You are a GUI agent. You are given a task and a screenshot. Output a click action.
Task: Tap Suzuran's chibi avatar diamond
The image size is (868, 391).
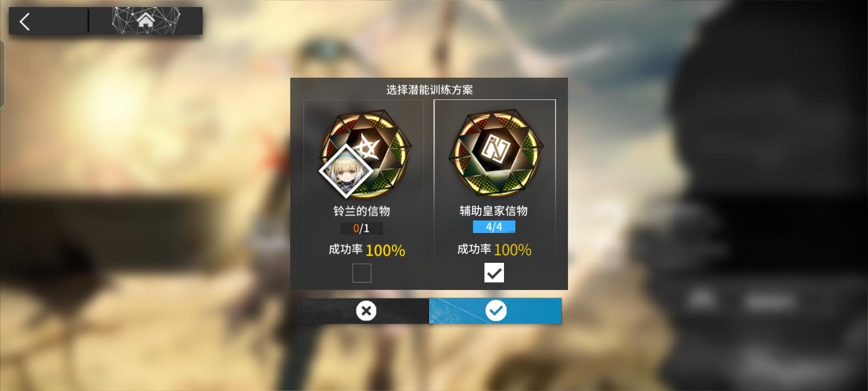[x=346, y=172]
